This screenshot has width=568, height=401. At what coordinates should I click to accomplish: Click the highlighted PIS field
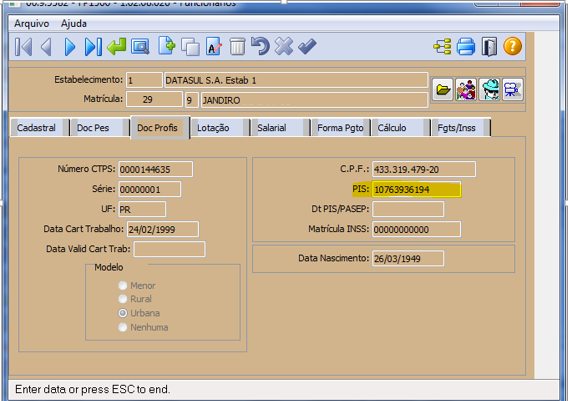(417, 189)
